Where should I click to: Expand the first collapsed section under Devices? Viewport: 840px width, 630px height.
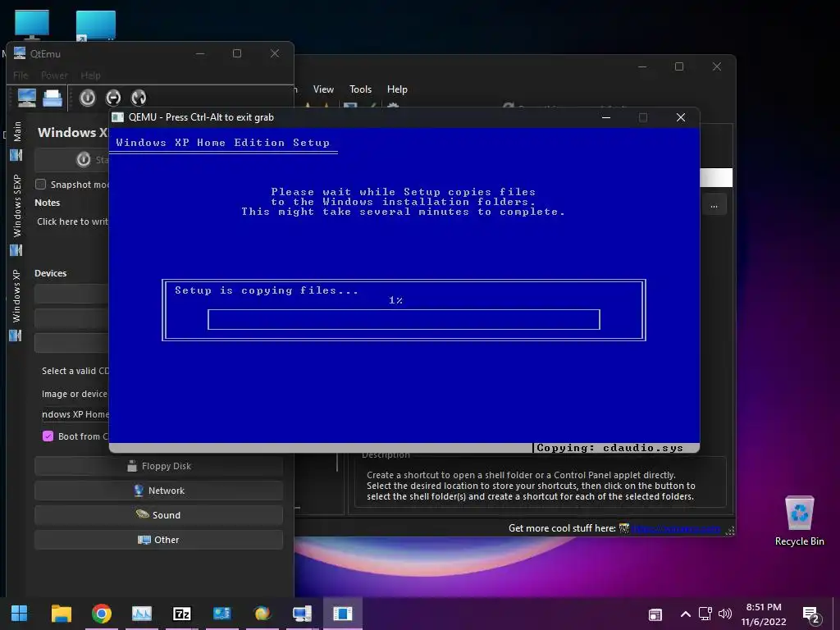pos(72,294)
